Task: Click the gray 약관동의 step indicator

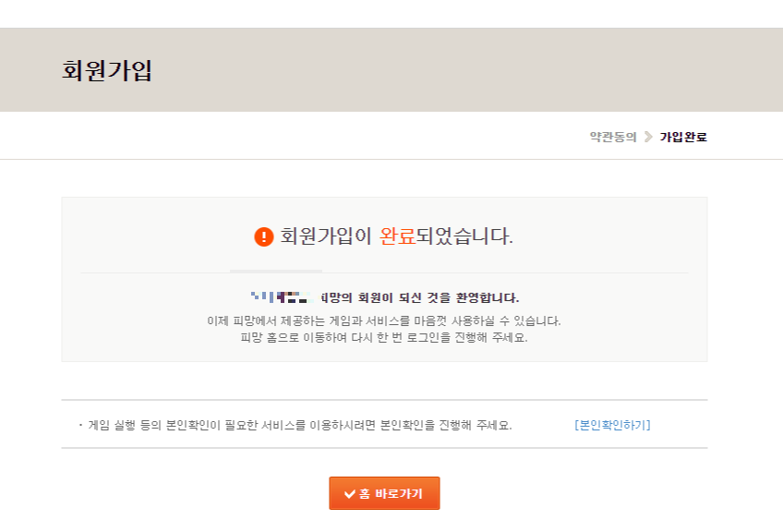Action: tap(614, 137)
